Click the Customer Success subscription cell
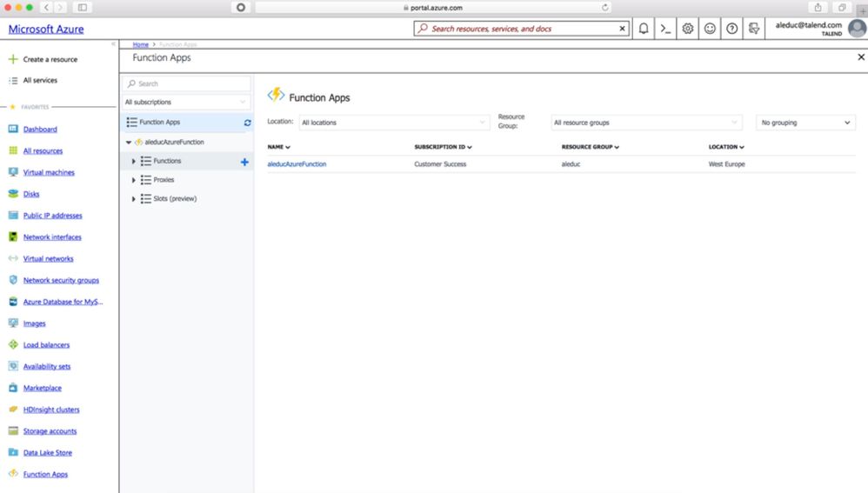The width and height of the screenshot is (868, 493). (440, 164)
